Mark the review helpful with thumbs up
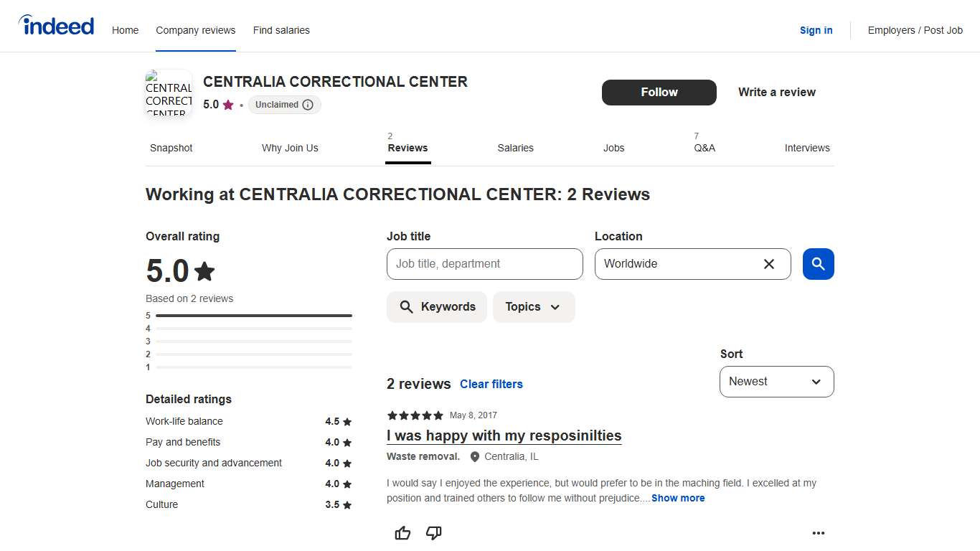 (402, 533)
